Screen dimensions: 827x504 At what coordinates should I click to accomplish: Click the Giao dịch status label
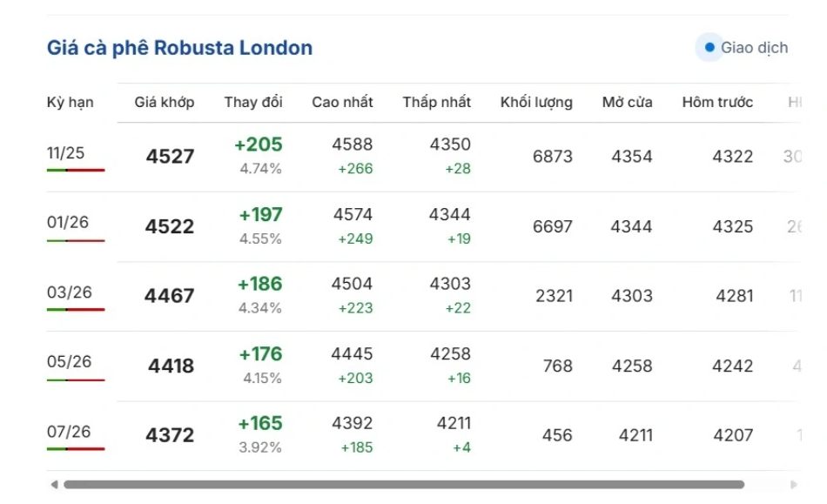coord(754,48)
